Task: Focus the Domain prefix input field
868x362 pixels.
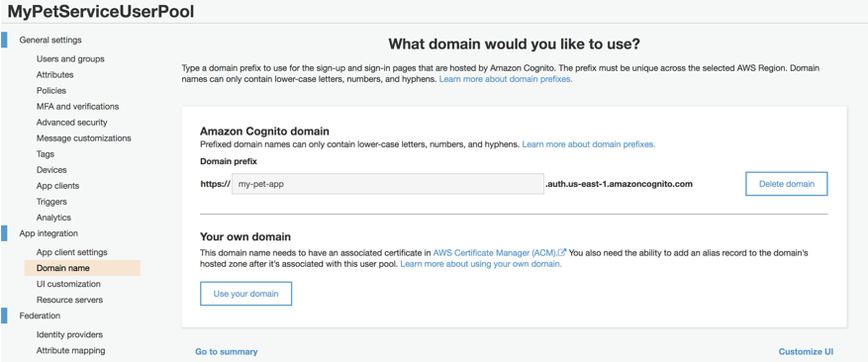Action: click(x=388, y=184)
